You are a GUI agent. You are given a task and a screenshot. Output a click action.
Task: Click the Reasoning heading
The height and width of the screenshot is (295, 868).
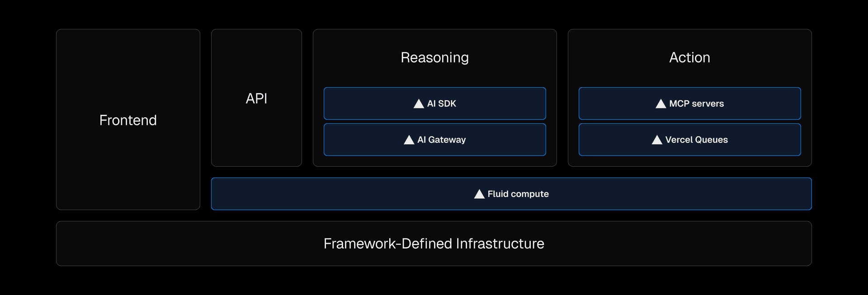click(x=434, y=57)
